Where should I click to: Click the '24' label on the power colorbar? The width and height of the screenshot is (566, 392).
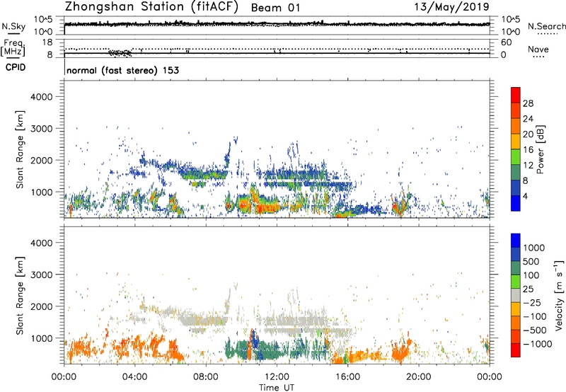click(528, 119)
